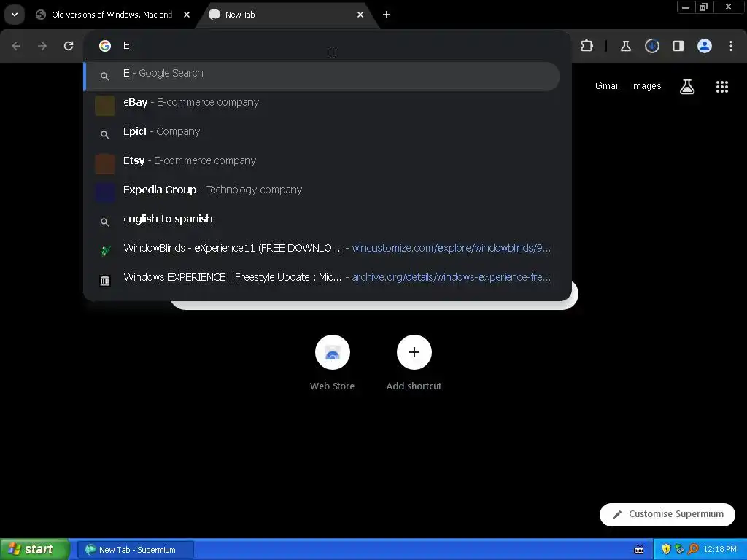Click the network connection tray icon
747x560 pixels.
(x=679, y=550)
